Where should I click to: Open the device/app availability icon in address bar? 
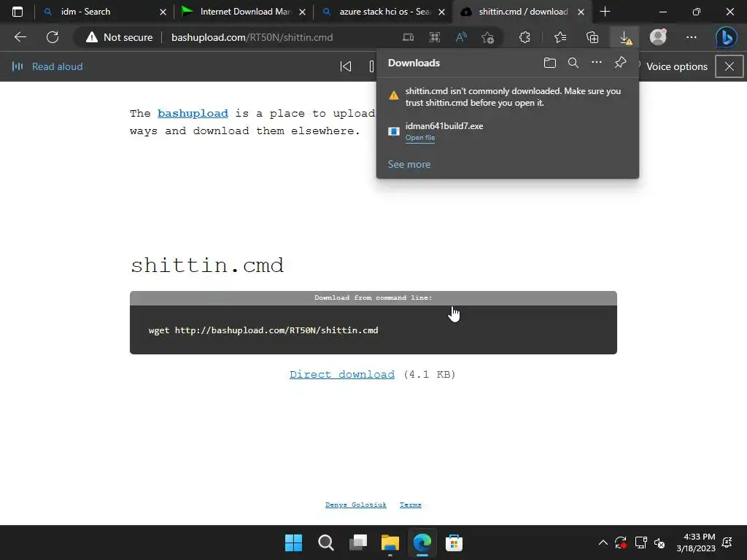pyautogui.click(x=409, y=37)
